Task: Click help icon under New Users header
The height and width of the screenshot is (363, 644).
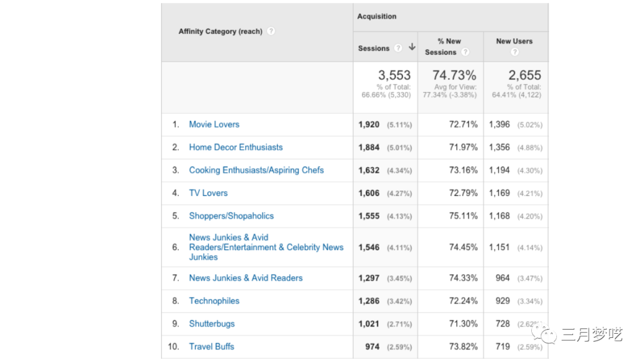Action: tap(514, 52)
